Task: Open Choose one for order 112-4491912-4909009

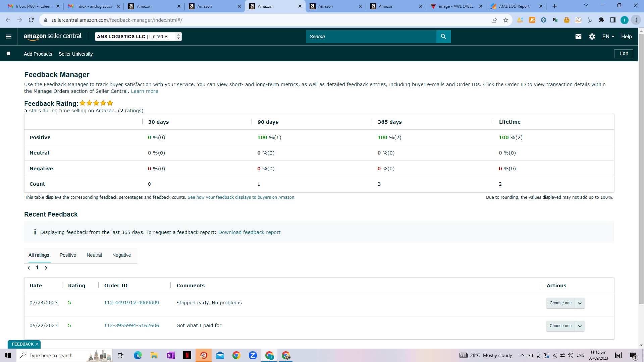Action: 565,303
